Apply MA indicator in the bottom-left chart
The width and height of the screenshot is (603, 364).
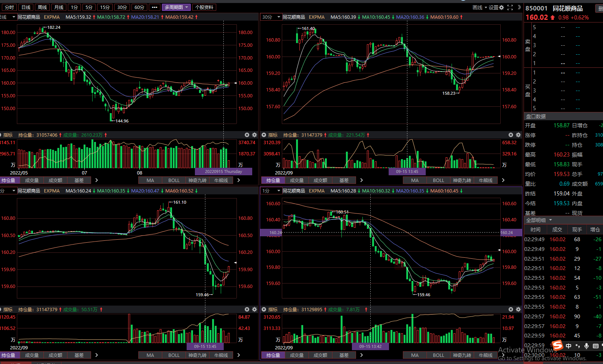pos(150,355)
